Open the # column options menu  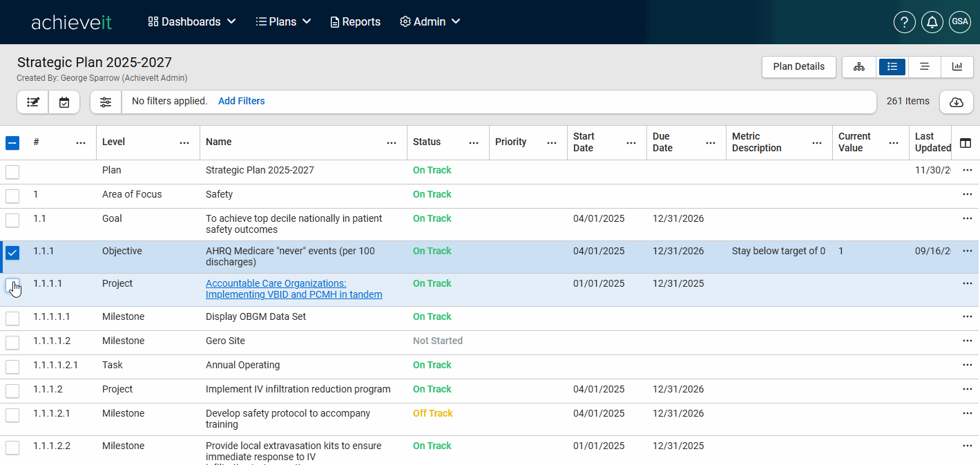[x=81, y=143]
